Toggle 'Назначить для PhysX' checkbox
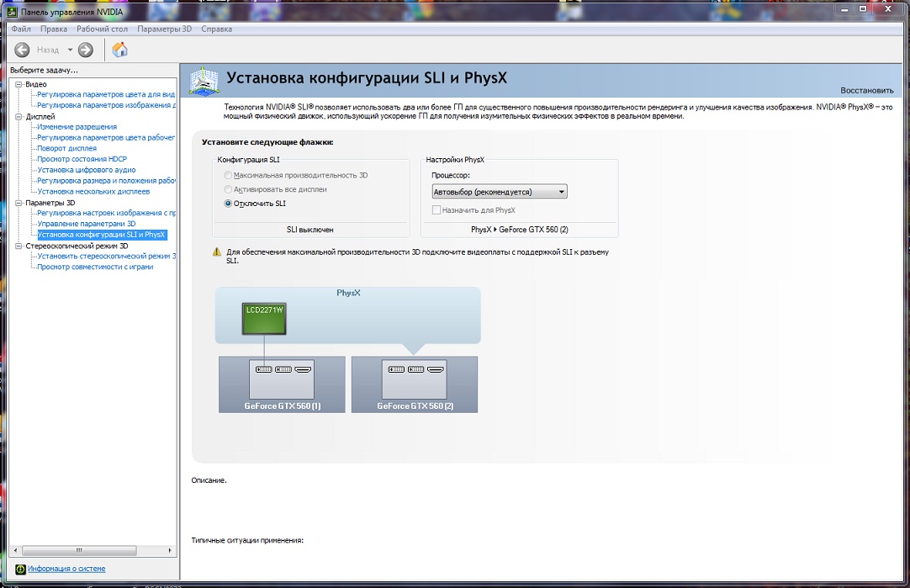This screenshot has height=588, width=910. 436,210
